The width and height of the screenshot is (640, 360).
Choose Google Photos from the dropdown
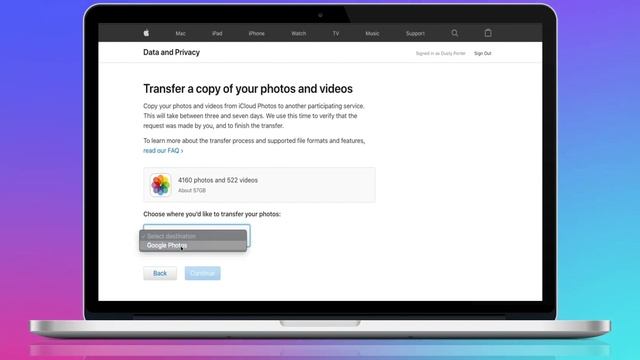(x=193, y=246)
